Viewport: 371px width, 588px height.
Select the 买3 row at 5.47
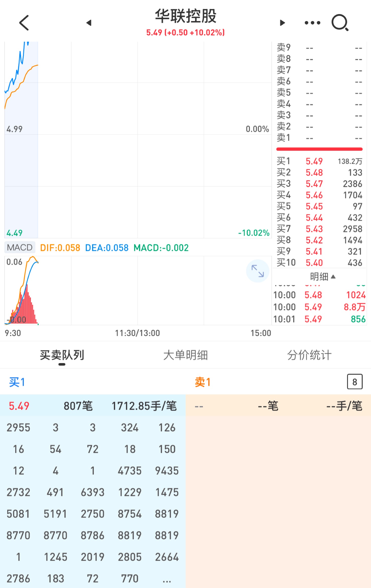pos(319,184)
